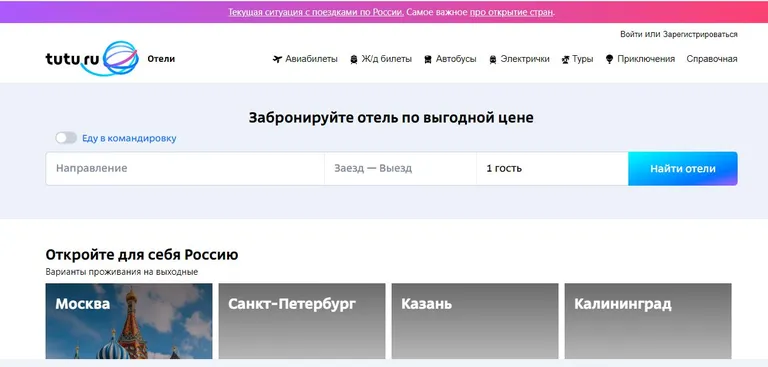Toggle the Еду в командировку switch
The width and height of the screenshot is (768, 367).
(66, 138)
